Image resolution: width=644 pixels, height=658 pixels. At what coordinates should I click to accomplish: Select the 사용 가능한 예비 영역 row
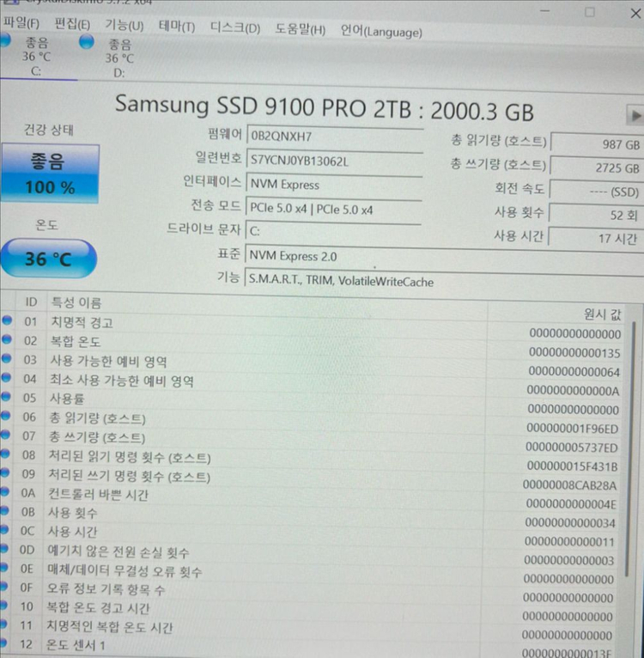[x=311, y=366]
